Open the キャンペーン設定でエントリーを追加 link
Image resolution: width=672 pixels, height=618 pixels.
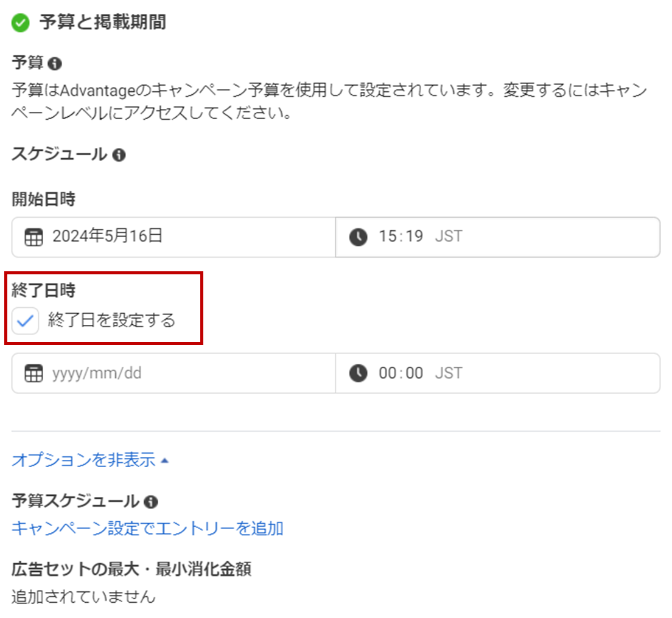[x=147, y=529]
